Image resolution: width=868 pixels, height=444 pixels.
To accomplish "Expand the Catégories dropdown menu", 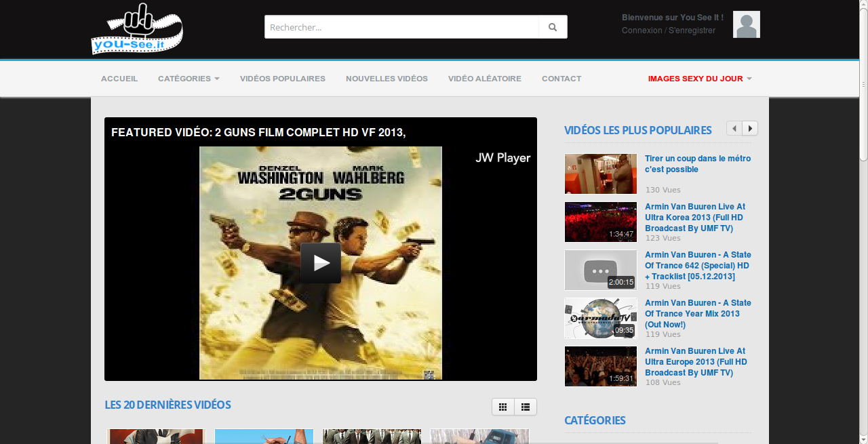I will (189, 79).
